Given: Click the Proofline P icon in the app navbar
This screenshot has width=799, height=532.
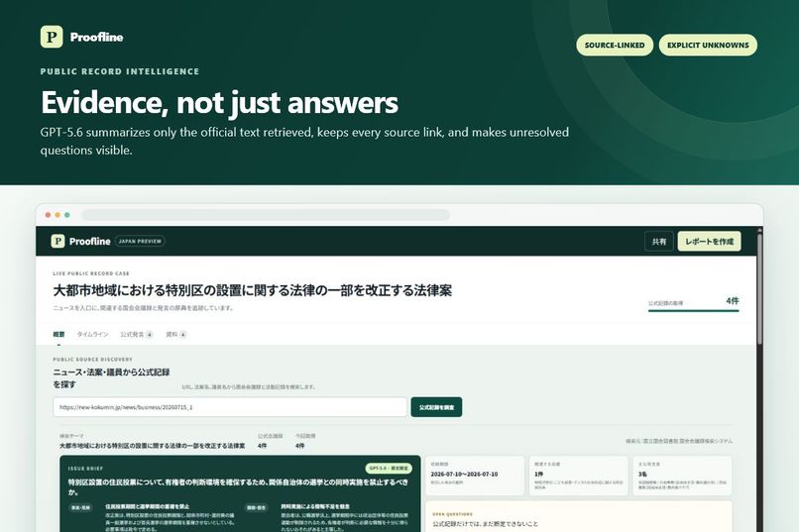Looking at the screenshot, I should (57, 241).
